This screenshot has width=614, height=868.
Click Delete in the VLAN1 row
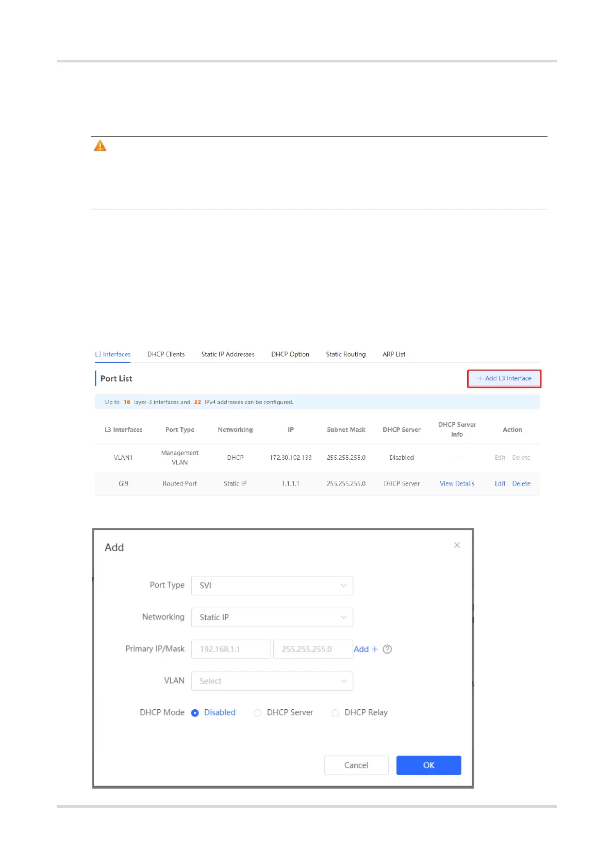point(521,458)
